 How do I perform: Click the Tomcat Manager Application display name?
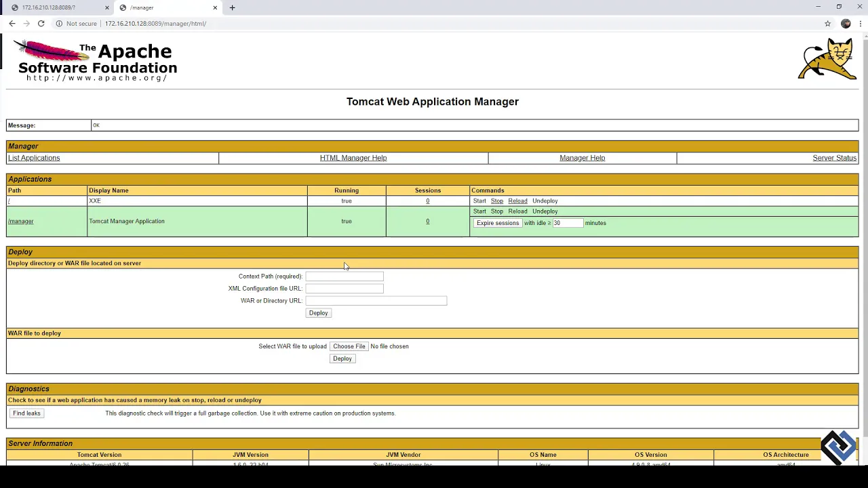coord(127,221)
